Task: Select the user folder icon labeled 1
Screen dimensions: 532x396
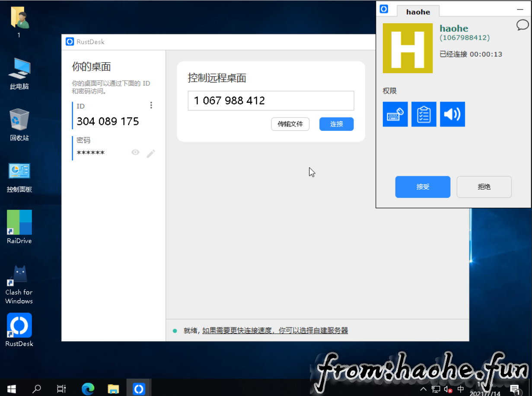Action: 19,21
